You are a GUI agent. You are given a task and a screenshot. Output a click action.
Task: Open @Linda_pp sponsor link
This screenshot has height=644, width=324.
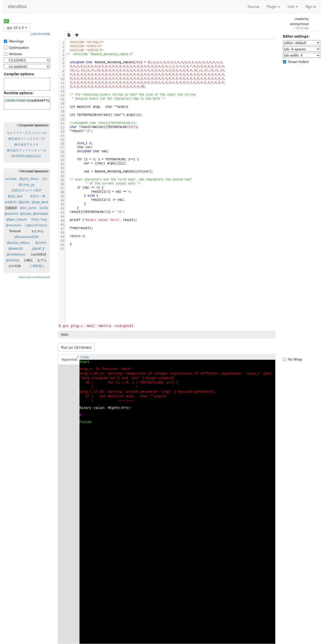coord(26,185)
